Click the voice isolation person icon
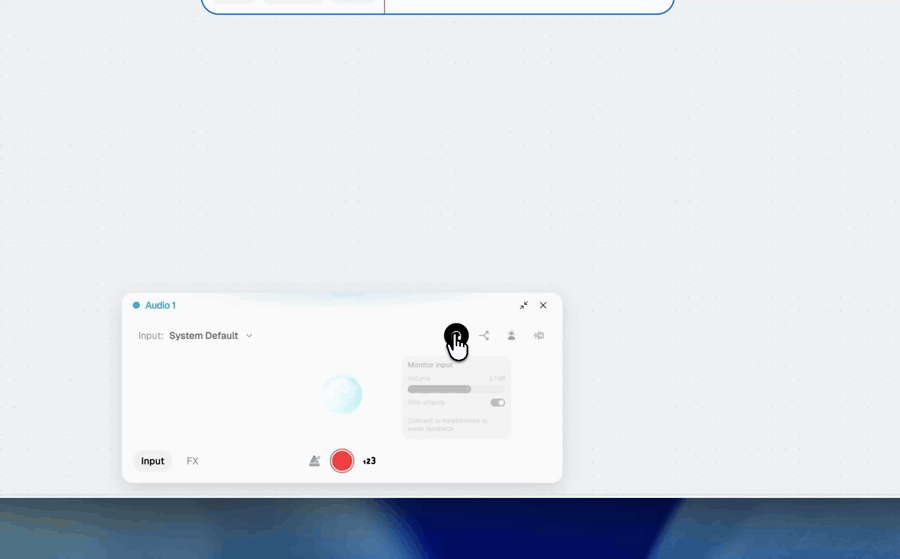 point(511,336)
